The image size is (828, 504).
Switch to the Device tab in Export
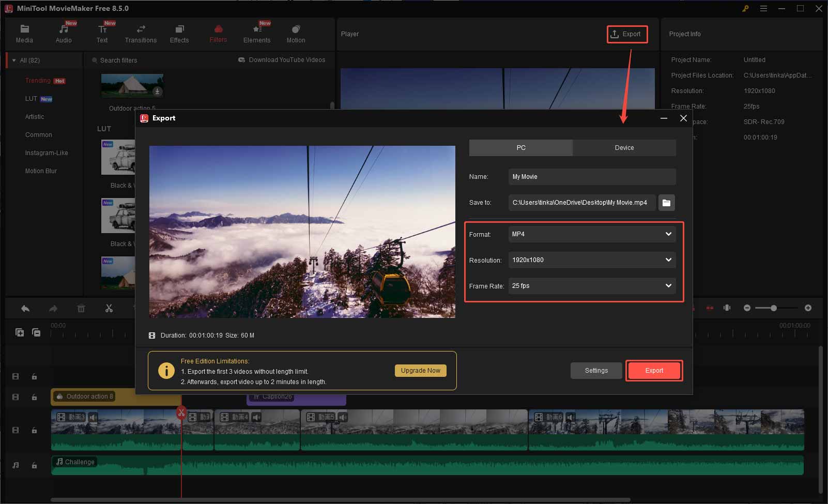tap(624, 148)
